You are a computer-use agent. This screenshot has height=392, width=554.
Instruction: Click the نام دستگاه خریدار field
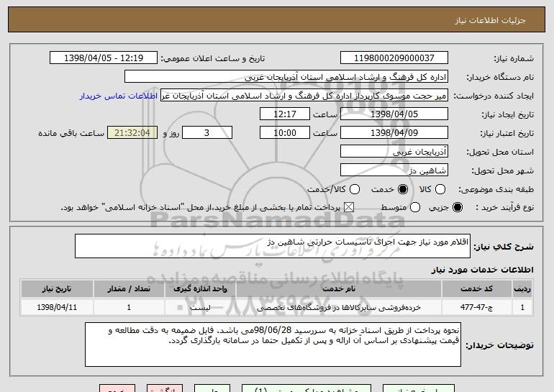pos(286,77)
